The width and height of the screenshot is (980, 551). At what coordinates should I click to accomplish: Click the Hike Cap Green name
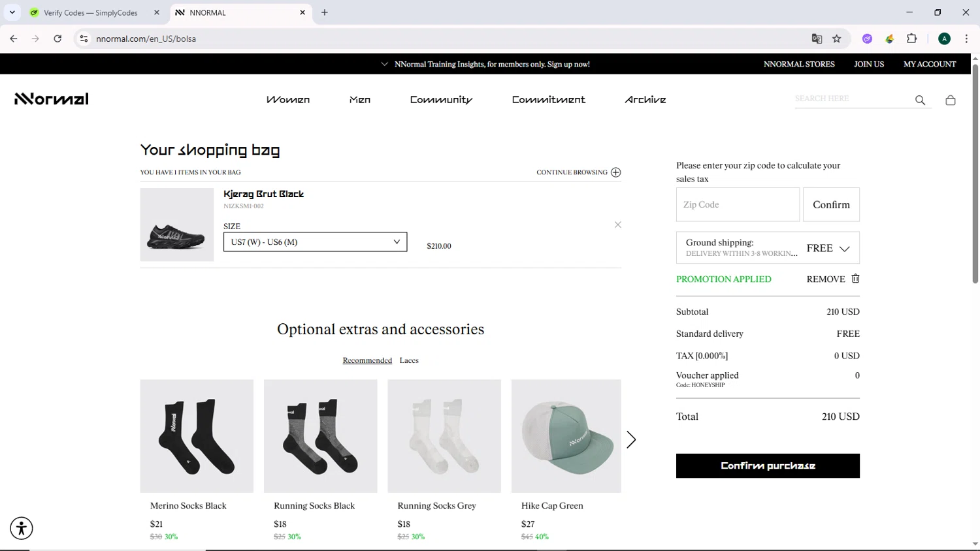click(552, 506)
